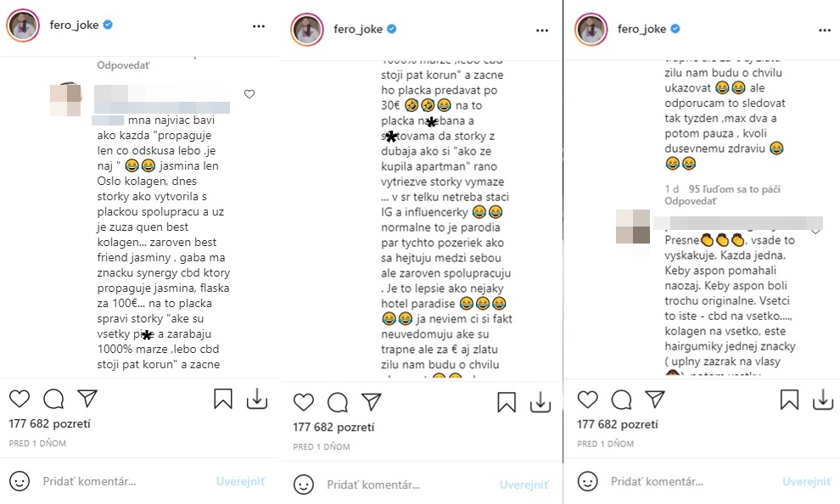Viewport: 840px width, 504px height.
Task: Open comments icon in the middle panel
Action: (x=338, y=402)
